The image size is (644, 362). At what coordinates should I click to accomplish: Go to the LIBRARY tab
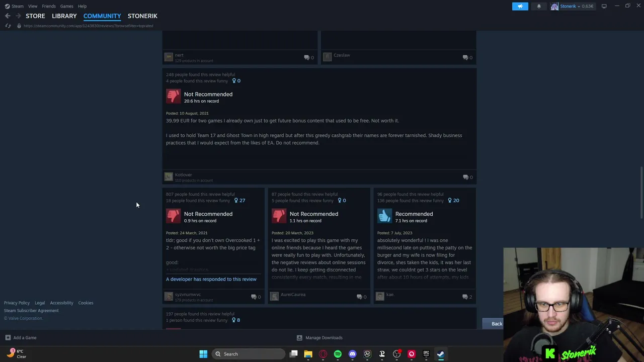(64, 16)
